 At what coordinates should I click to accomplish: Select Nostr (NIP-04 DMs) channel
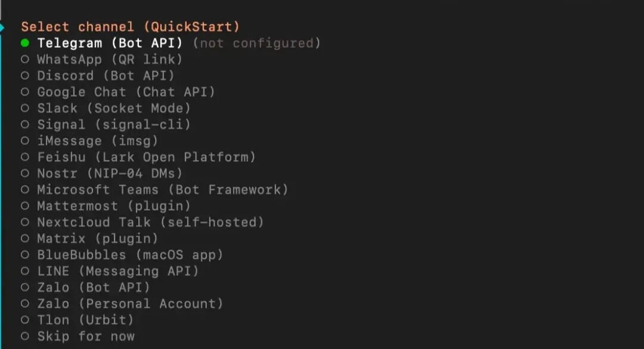[110, 173]
